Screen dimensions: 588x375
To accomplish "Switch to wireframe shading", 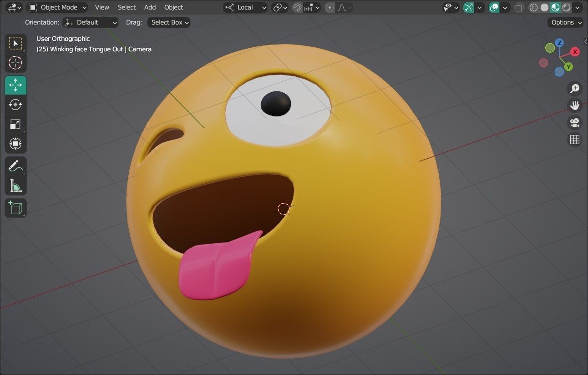I will [533, 7].
